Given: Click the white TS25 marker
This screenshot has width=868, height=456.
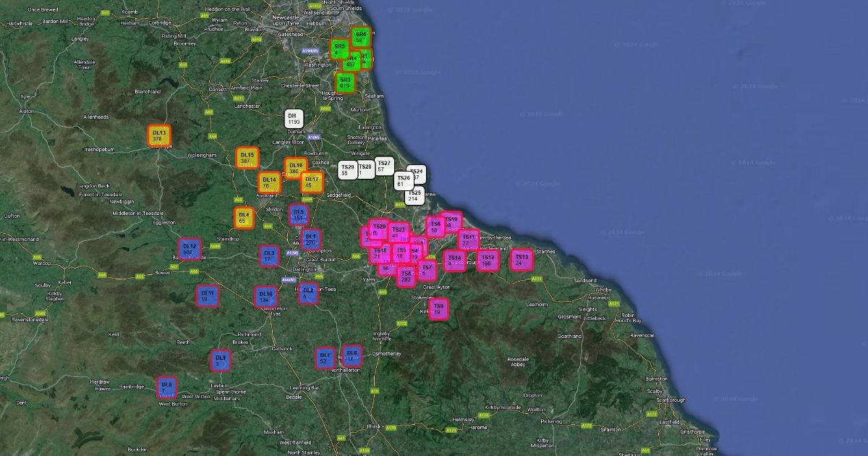Looking at the screenshot, I should coord(414,195).
